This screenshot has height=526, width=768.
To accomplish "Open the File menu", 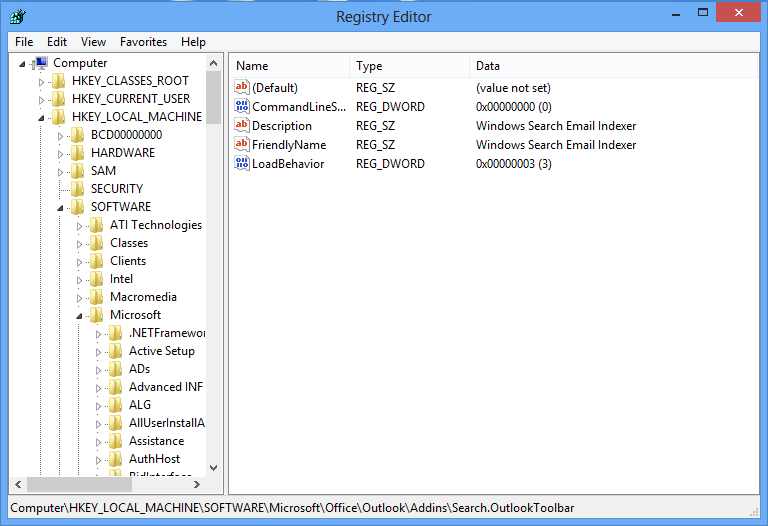I will coord(24,42).
